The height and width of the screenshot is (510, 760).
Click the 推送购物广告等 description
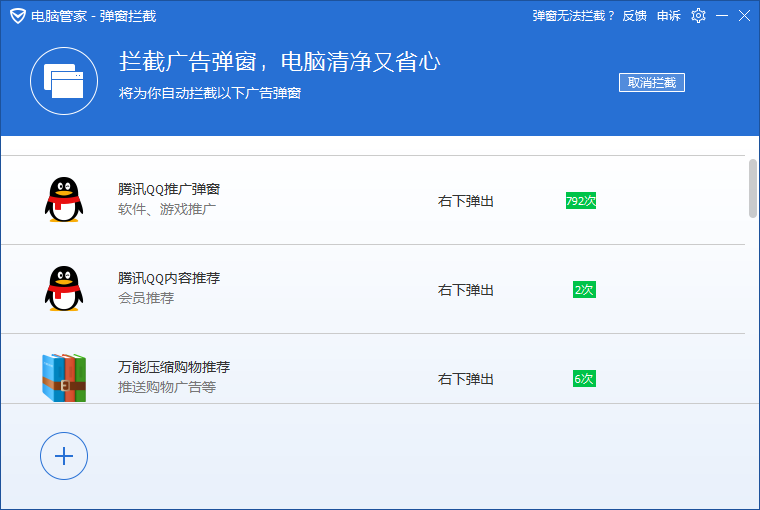[x=167, y=387]
